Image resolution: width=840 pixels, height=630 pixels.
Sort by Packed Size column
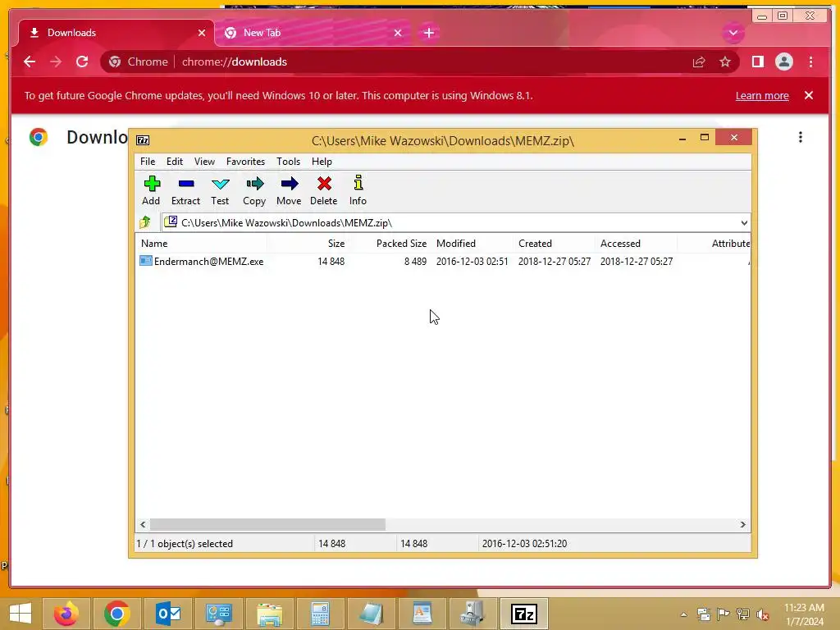click(390, 243)
